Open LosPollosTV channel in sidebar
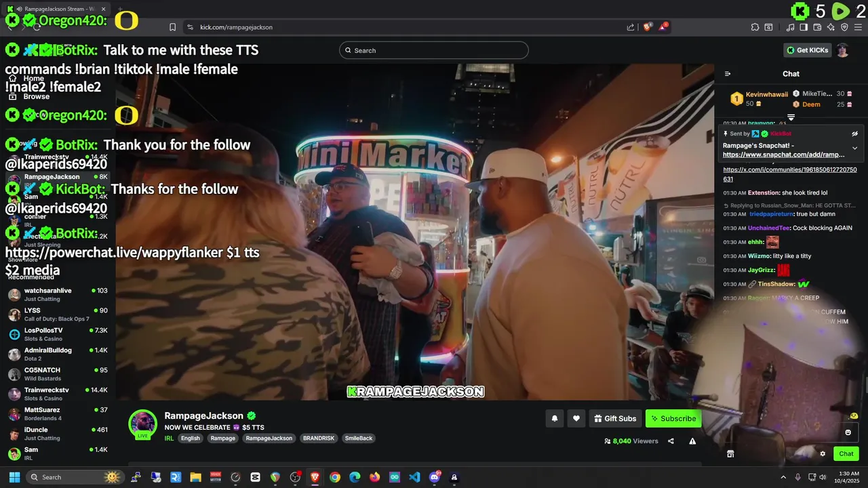868x488 pixels. click(x=58, y=334)
